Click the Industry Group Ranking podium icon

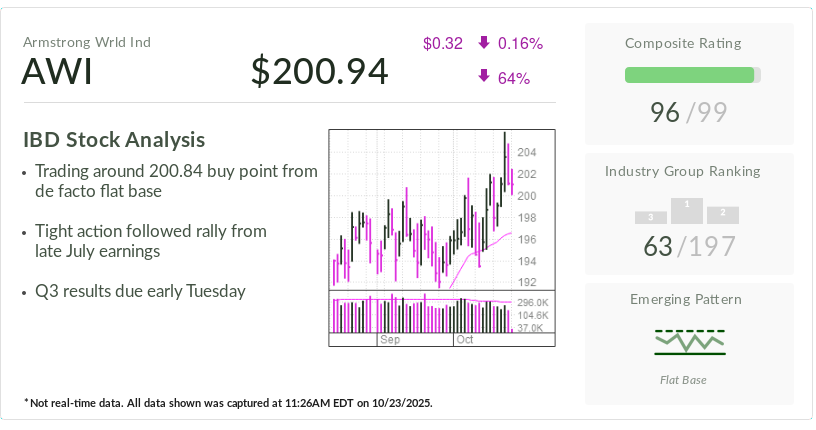(x=687, y=210)
